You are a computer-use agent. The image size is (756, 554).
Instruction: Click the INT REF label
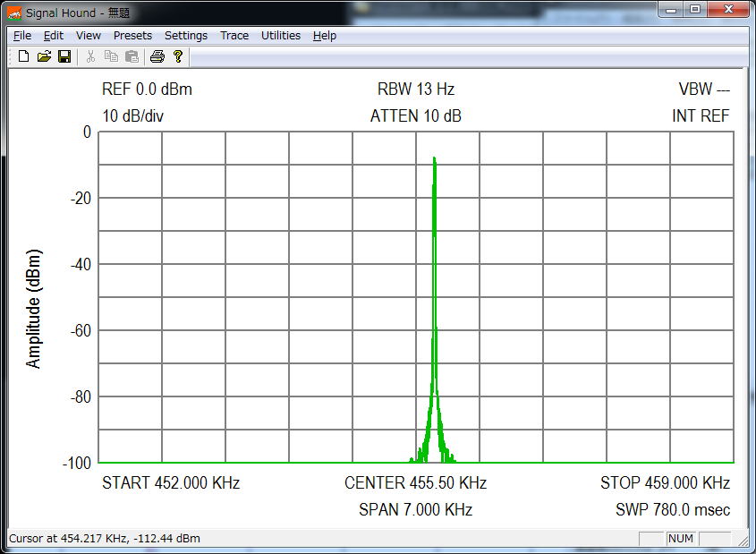(x=701, y=115)
